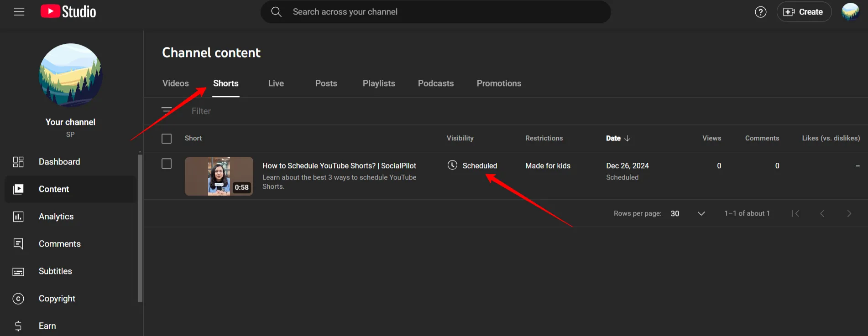Go to Subtitles in the sidebar
Viewport: 868px width, 336px height.
(x=55, y=271)
